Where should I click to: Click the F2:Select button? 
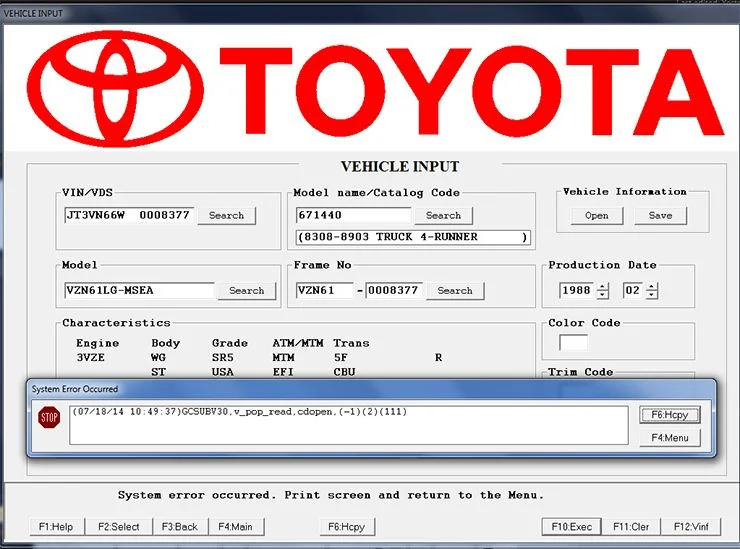pyautogui.click(x=118, y=527)
